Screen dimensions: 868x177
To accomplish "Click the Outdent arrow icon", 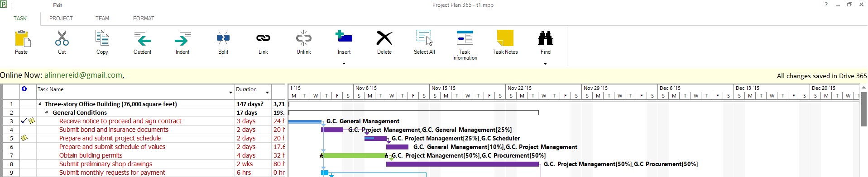I will [x=143, y=38].
